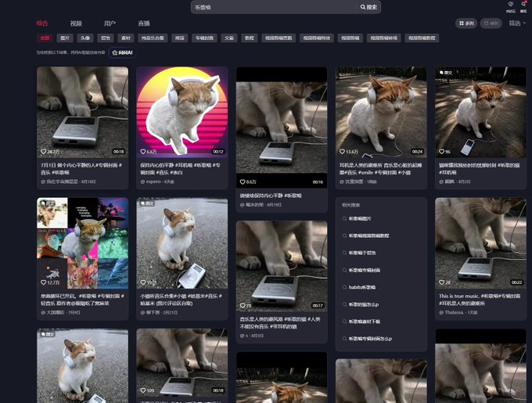Open the colorful album collage cat thumbnail
Image resolution: width=532 pixels, height=403 pixels.
[82, 243]
